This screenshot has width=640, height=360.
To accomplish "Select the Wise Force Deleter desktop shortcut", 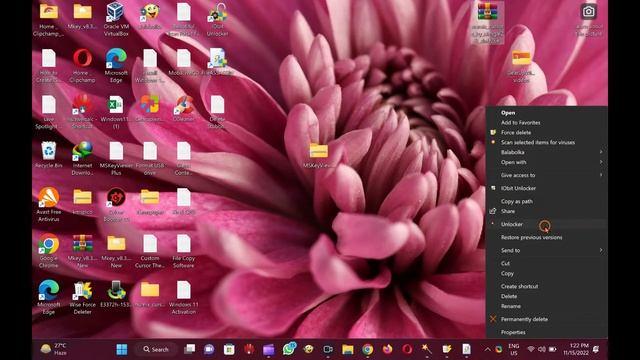I will tap(82, 297).
